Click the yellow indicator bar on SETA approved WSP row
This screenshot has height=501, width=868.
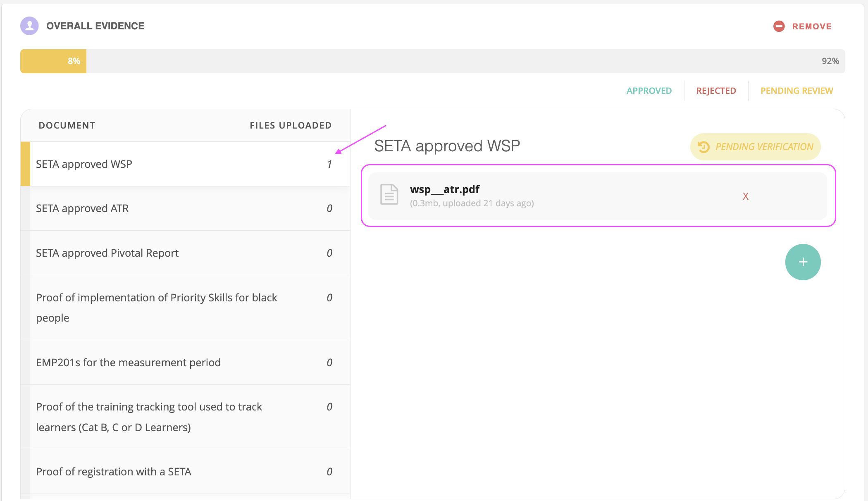click(x=25, y=164)
